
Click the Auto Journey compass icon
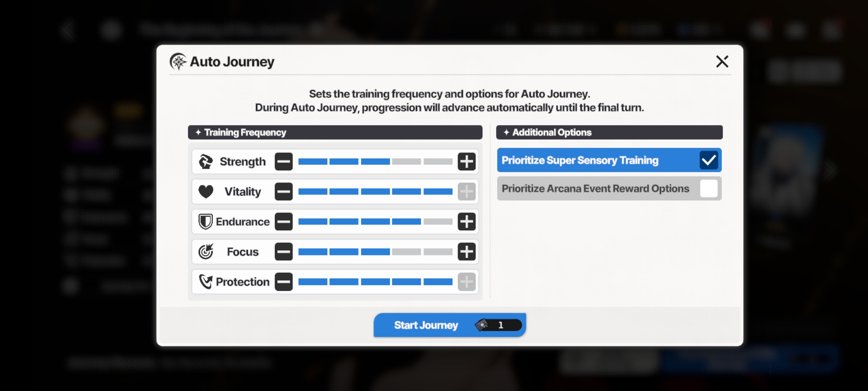178,62
